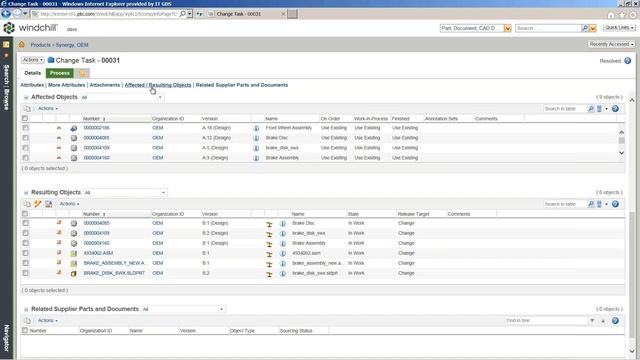Screen dimensions: 640x360
Task: Open help for Affected Objects table
Action: tap(615, 109)
